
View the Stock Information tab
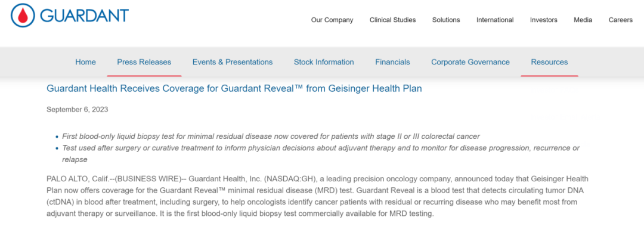tap(324, 62)
